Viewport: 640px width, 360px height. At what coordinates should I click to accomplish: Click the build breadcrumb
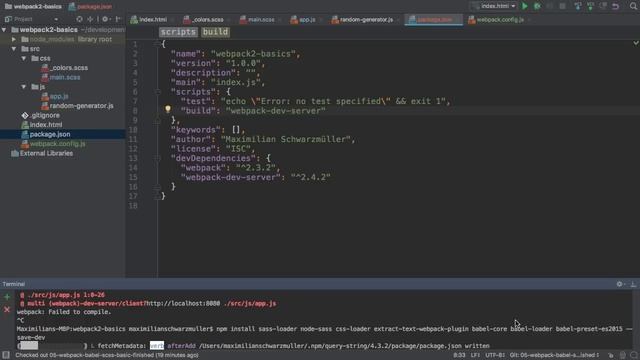216,32
